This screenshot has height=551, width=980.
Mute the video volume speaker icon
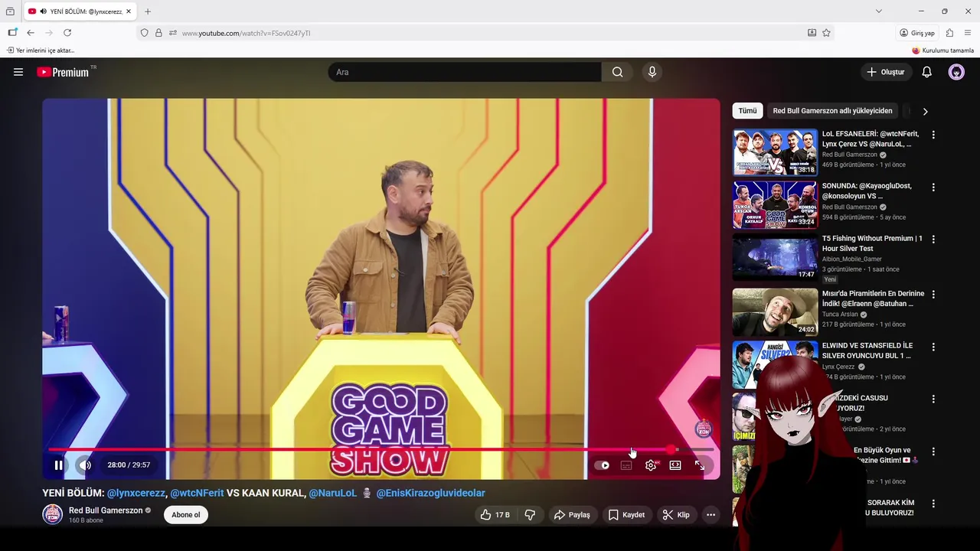[x=85, y=465]
